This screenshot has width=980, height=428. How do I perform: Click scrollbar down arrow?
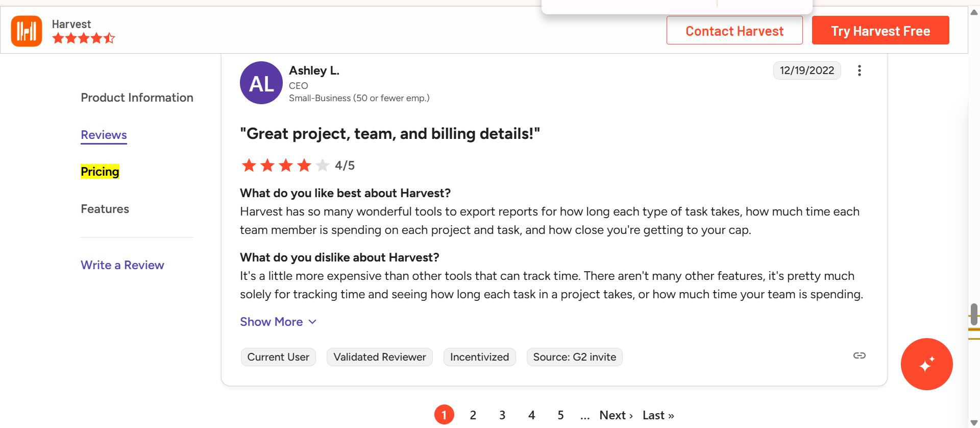[x=974, y=422]
